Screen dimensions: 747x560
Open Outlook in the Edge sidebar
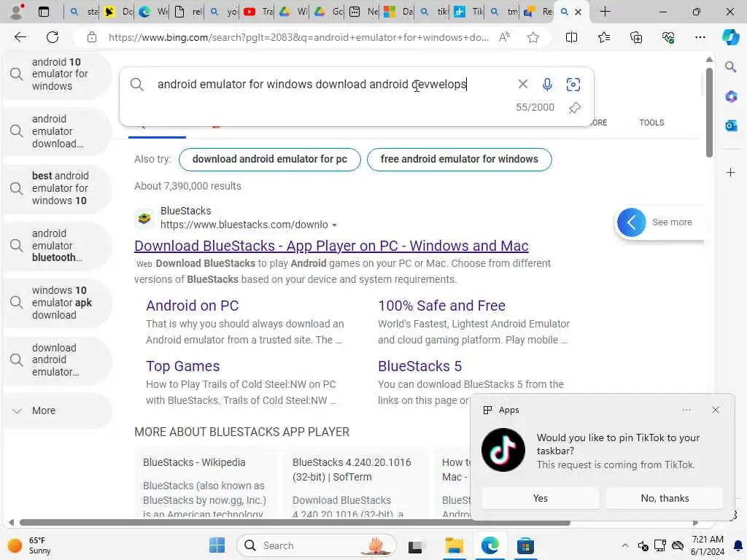(731, 125)
